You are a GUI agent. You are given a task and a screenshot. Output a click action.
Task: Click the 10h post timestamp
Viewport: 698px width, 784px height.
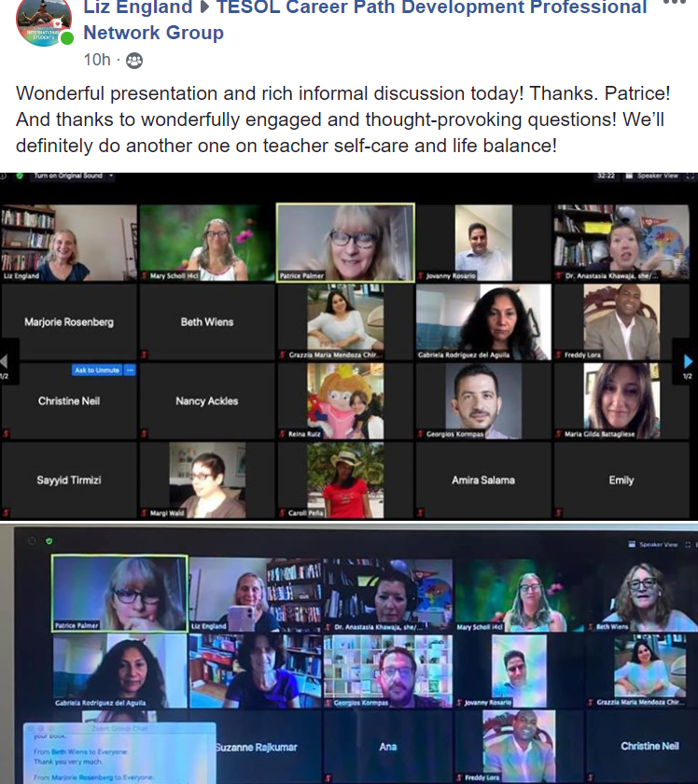[x=96, y=61]
